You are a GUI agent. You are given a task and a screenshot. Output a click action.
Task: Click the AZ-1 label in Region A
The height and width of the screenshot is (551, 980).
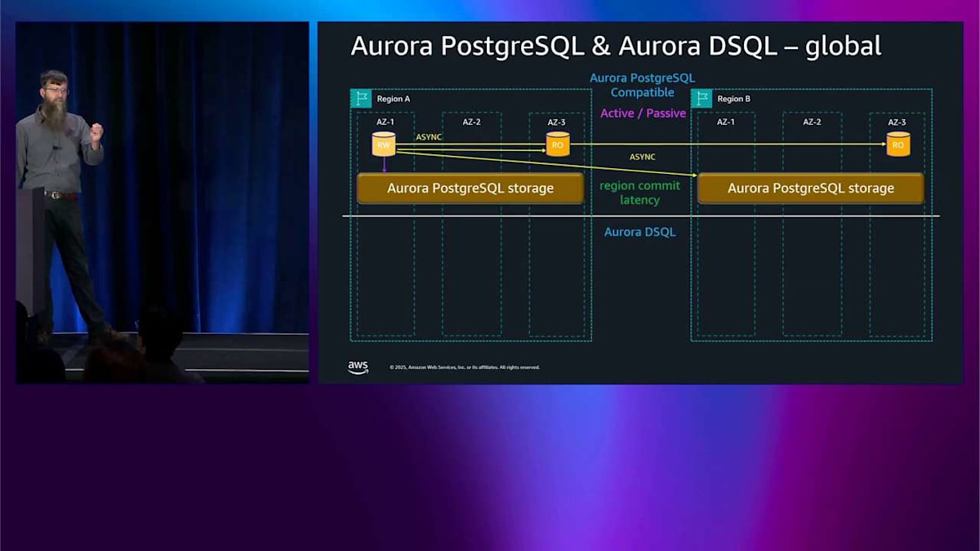[x=385, y=122]
